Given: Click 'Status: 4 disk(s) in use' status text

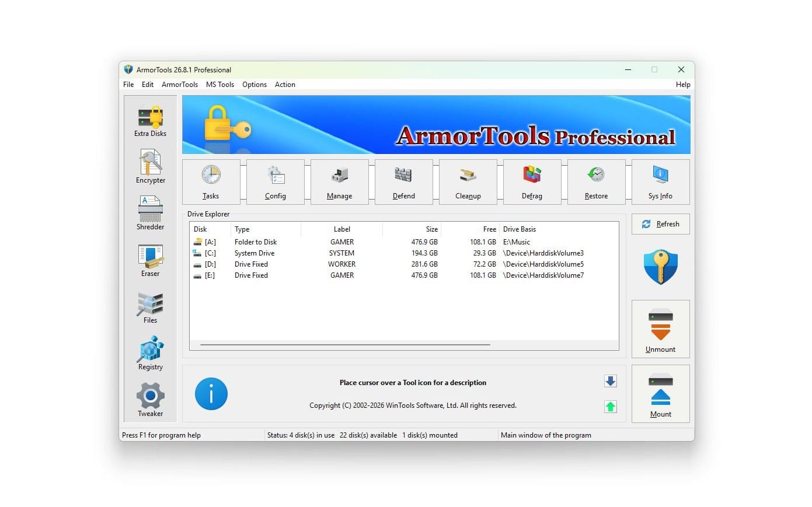Looking at the screenshot, I should tap(301, 435).
